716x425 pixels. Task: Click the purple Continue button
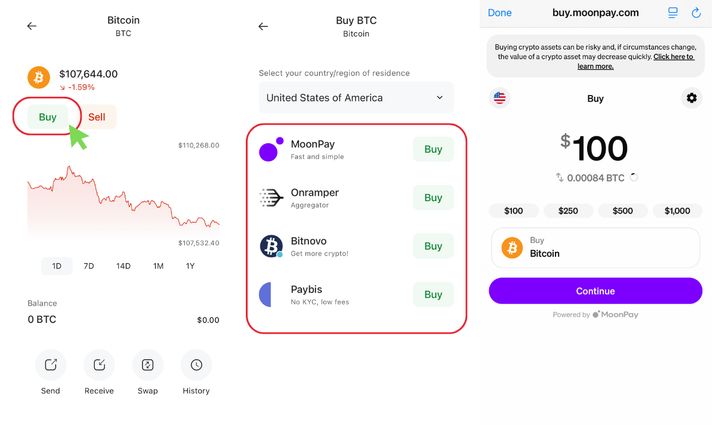(x=595, y=291)
